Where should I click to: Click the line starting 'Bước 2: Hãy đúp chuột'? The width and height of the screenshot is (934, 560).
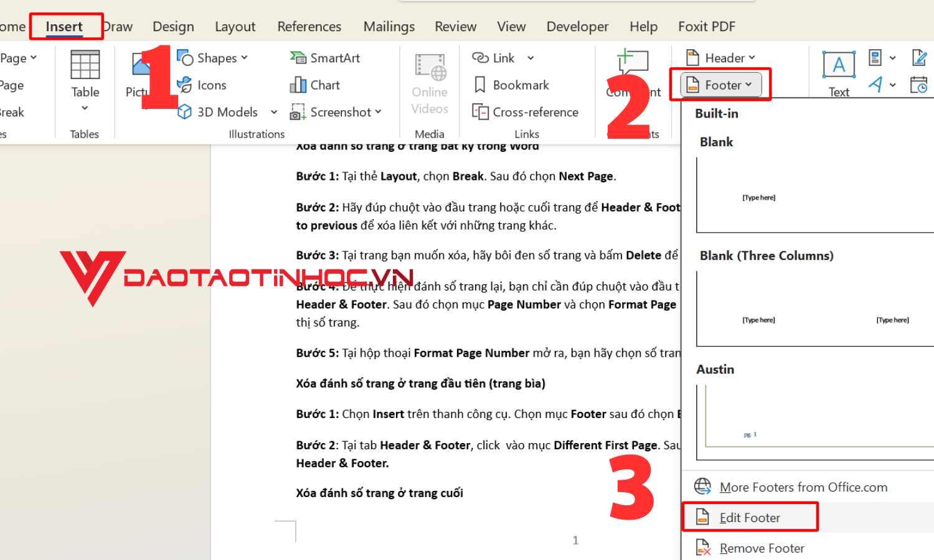488,207
